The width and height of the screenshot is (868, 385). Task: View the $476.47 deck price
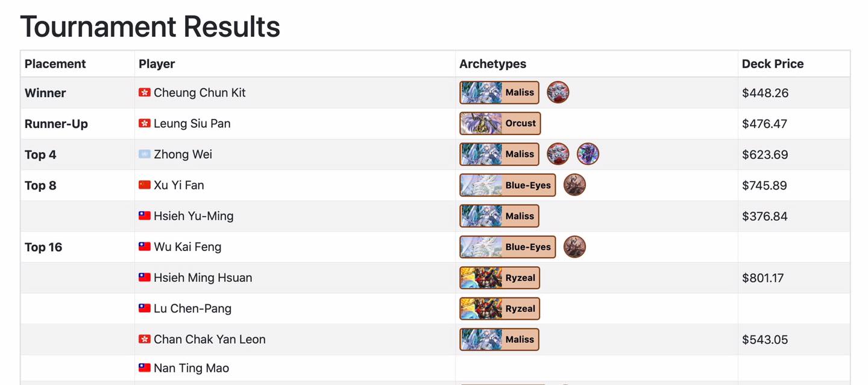tap(765, 124)
